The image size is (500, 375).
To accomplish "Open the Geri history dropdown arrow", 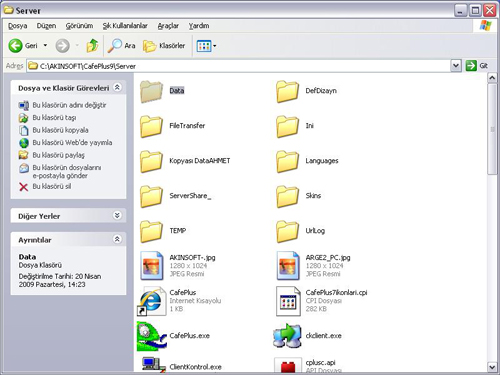I will point(45,46).
